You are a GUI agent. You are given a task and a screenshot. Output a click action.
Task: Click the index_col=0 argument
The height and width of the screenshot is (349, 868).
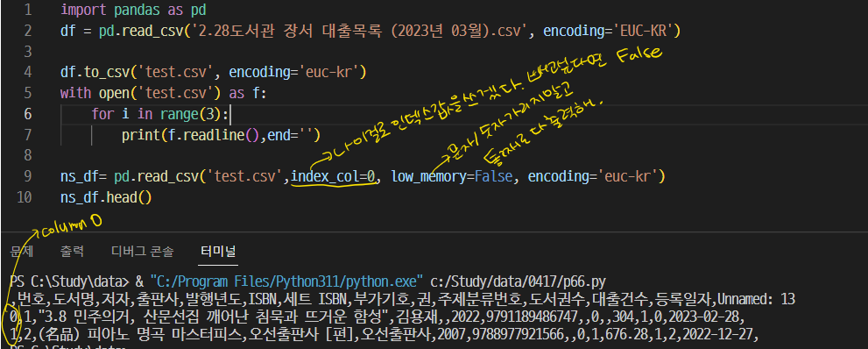pyautogui.click(x=333, y=177)
